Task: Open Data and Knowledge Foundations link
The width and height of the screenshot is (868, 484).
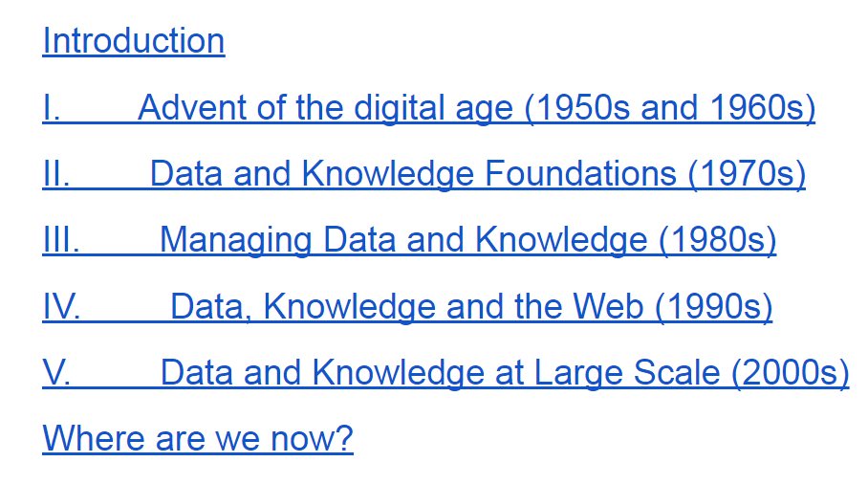Action: [424, 174]
